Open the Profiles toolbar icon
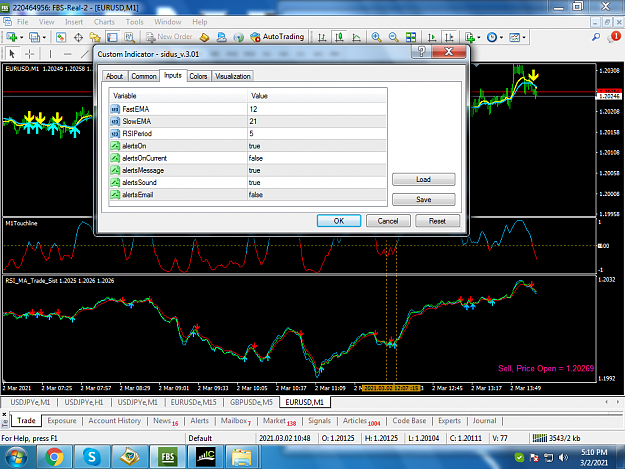Viewport: 625px width, 469px height. click(x=34, y=37)
